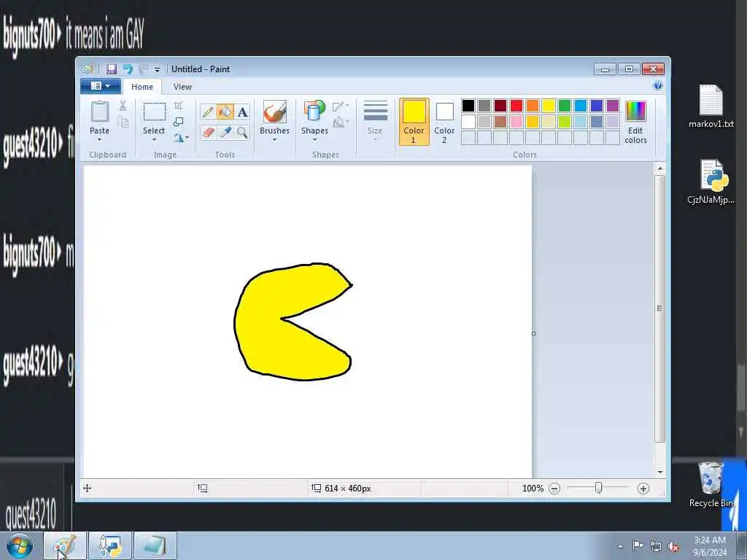Pick the black color swatch

point(468,105)
